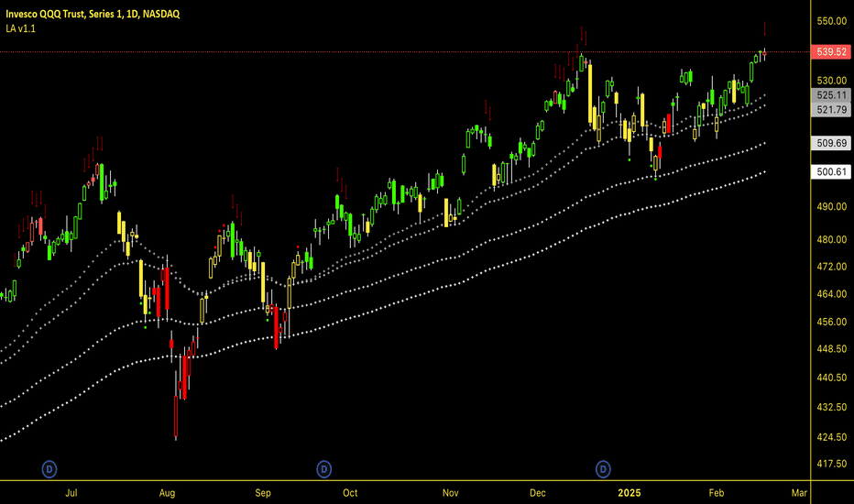Viewport: 854px width, 504px height.
Task: Click the 456.00 price axis label
Action: click(832, 322)
